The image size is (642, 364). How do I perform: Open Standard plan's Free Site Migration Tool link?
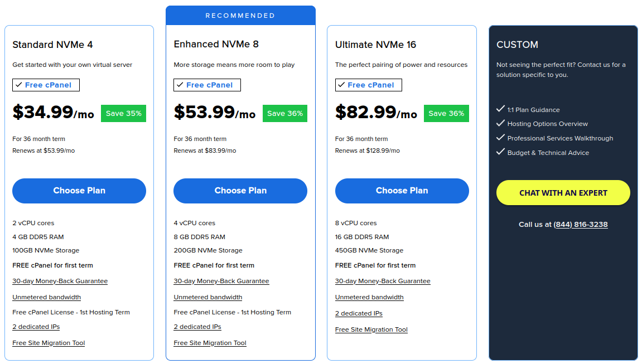[x=49, y=343]
